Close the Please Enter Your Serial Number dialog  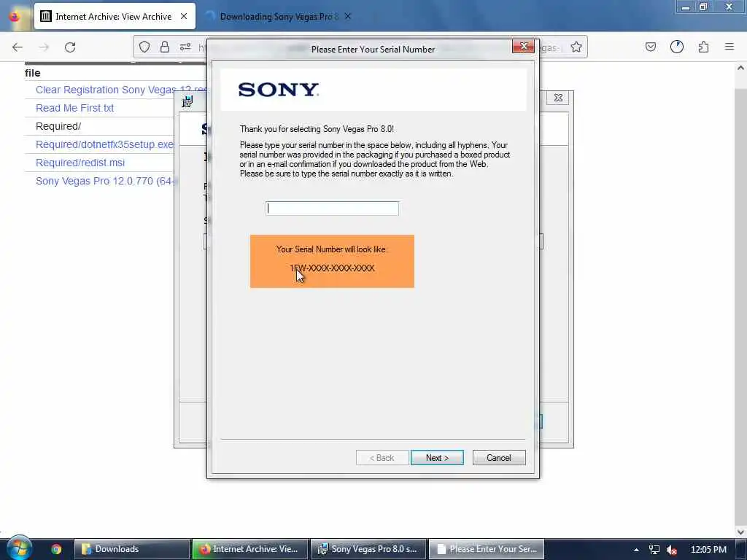(523, 46)
